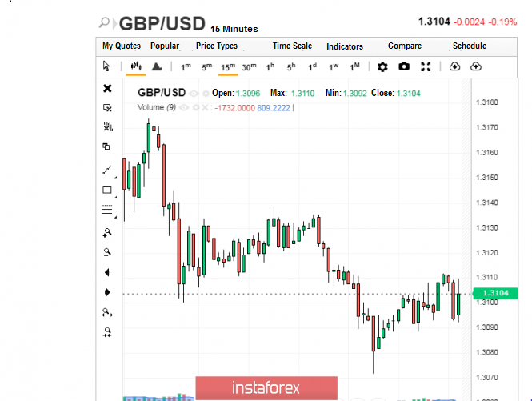The image size is (532, 401).
Task: Toggle Volume indicator visibility eye icon
Action: (183, 107)
